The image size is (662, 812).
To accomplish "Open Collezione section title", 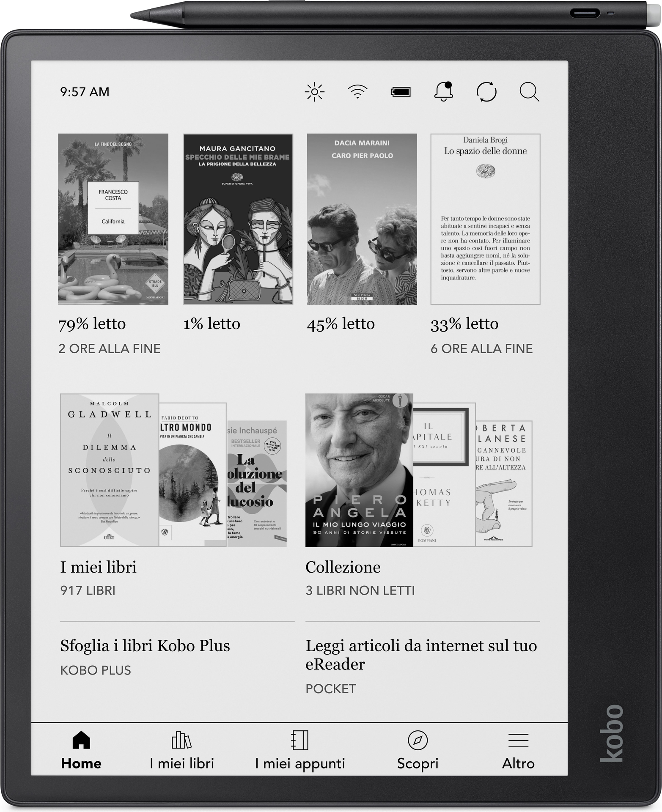I will (x=343, y=567).
